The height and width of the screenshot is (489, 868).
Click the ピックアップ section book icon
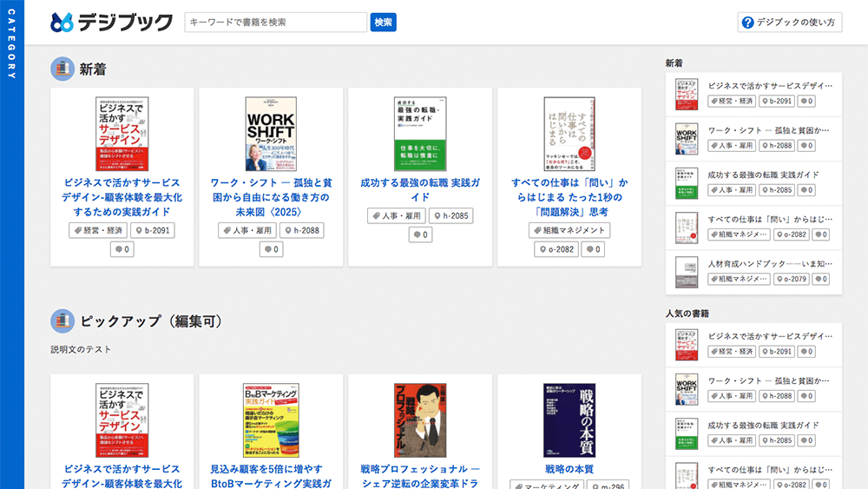coord(62,320)
